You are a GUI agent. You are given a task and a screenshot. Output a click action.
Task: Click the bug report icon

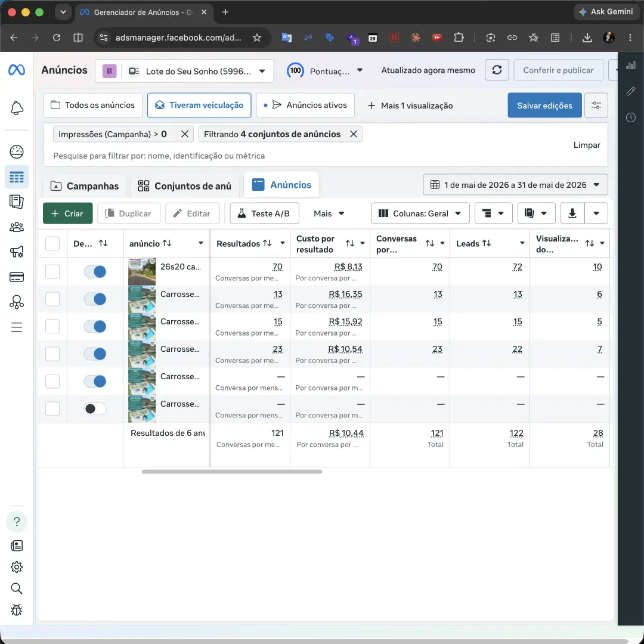[17, 610]
